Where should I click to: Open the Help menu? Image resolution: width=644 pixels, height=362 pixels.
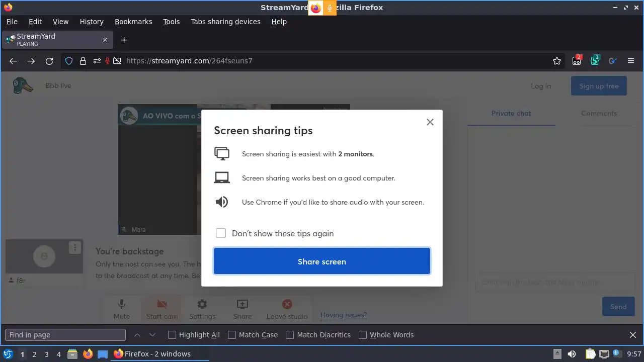[279, 22]
